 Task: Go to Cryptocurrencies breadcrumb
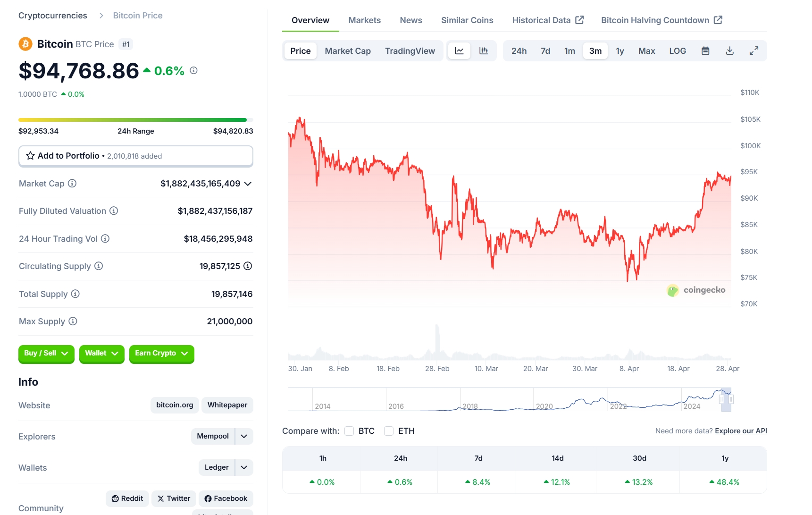(x=53, y=16)
